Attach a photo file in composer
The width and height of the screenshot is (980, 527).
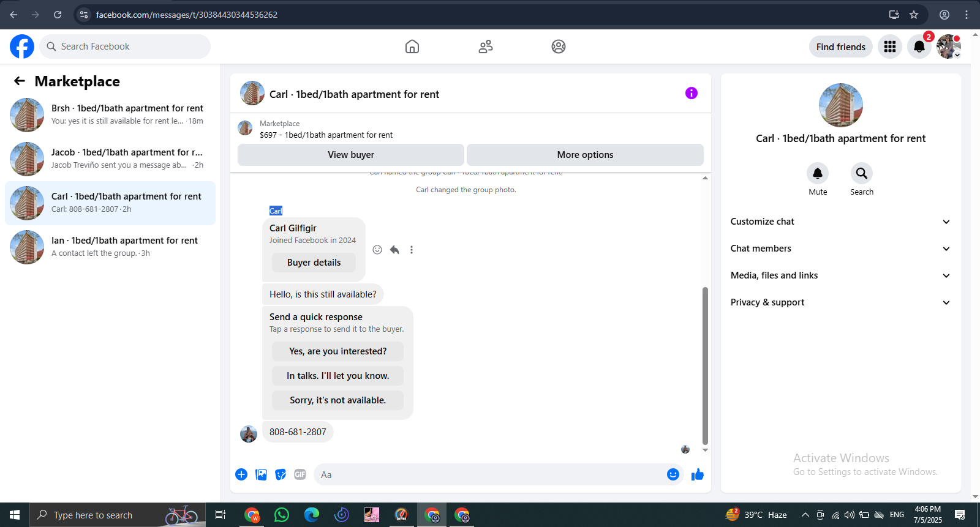click(261, 474)
